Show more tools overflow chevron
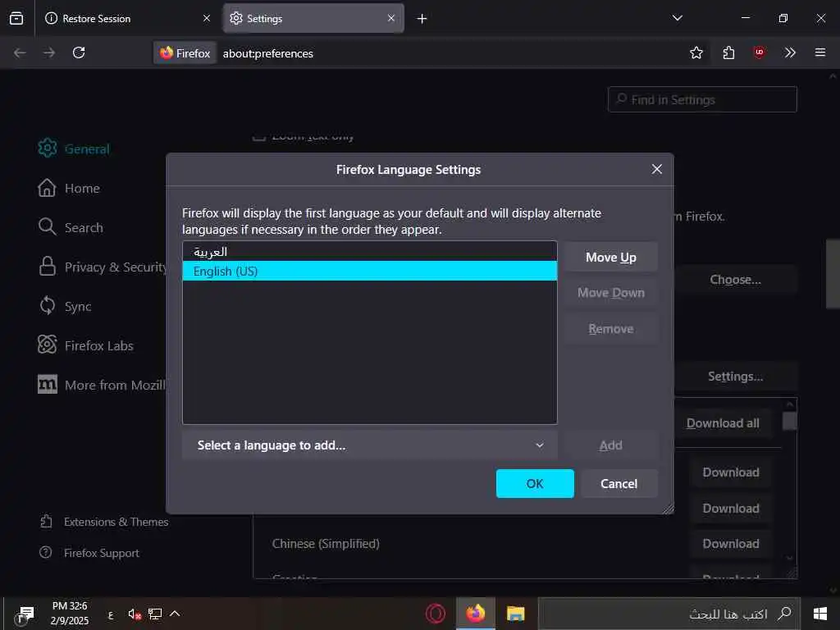The image size is (840, 630). pyautogui.click(x=790, y=52)
